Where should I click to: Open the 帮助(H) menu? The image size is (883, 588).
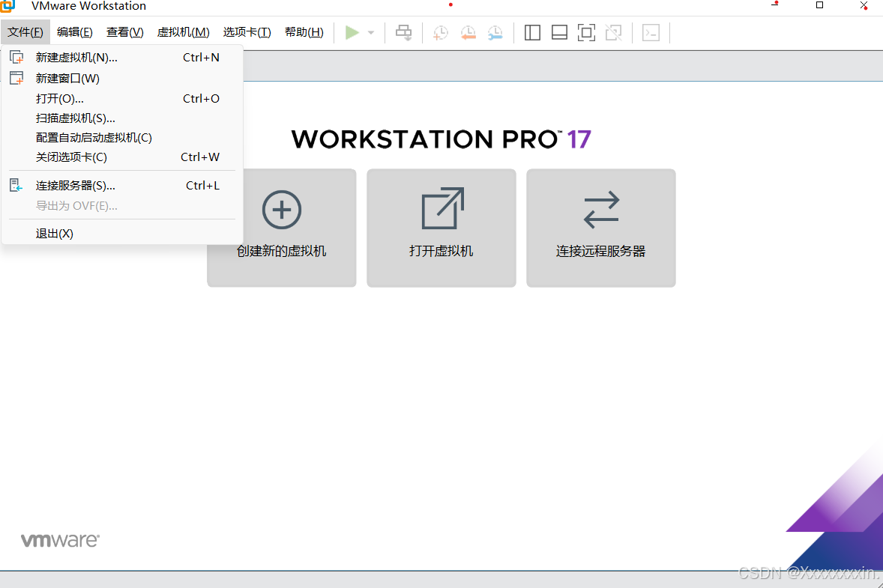coord(304,32)
